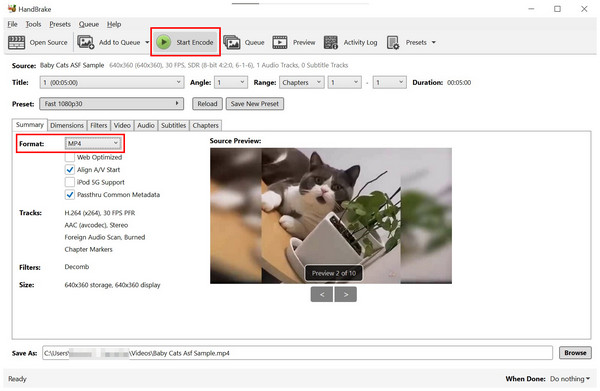The height and width of the screenshot is (391, 600).
Task: Open the Tools menu
Action: point(33,24)
